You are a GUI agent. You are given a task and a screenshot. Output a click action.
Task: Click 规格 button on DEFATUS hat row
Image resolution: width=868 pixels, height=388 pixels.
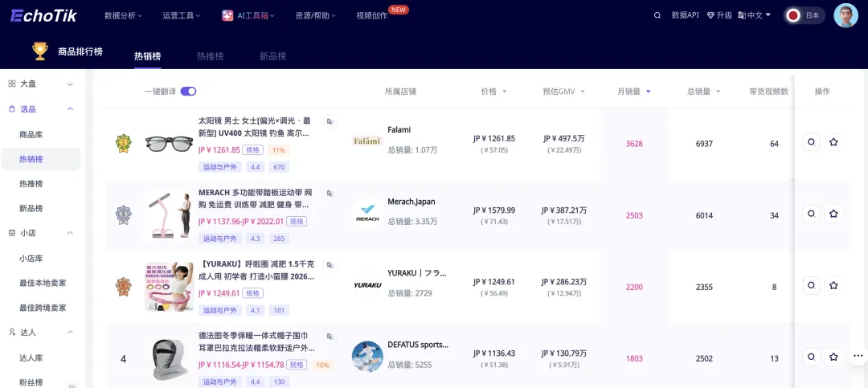pyautogui.click(x=297, y=364)
